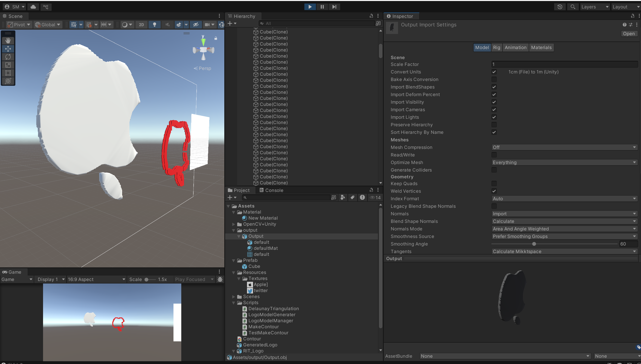Open the Normals Mode dropdown

(x=564, y=229)
